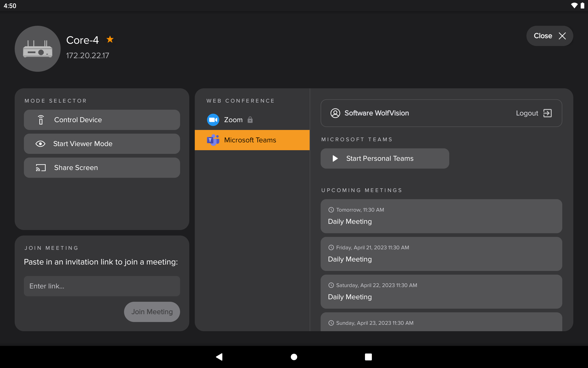This screenshot has width=588, height=368.
Task: Open the Daily Meeting on Friday, April 21
Action: click(x=441, y=254)
